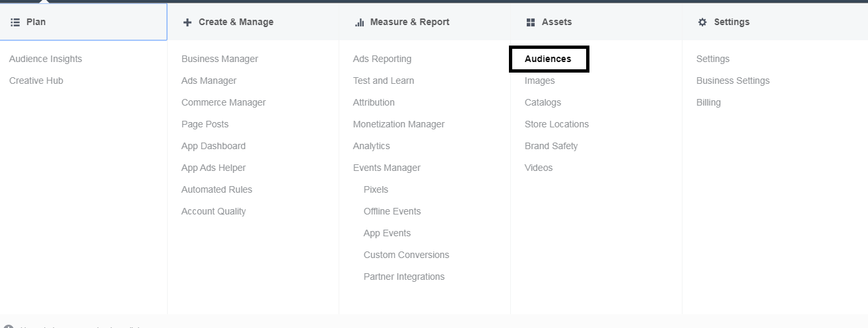Go to Billing
868x328 pixels.
708,102
